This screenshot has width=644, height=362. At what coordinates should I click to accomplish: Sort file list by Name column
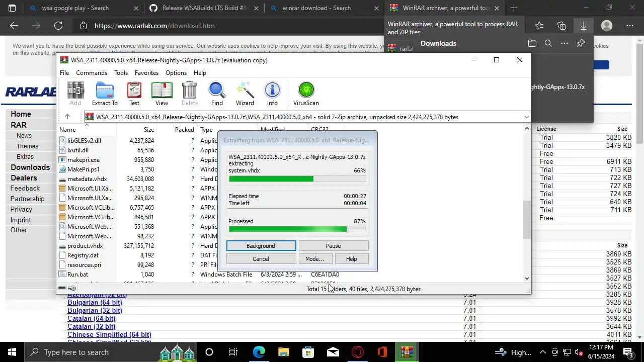pos(67,130)
